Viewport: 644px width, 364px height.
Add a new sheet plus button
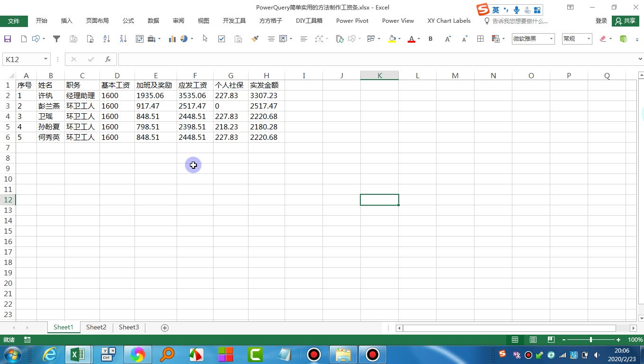(x=165, y=328)
